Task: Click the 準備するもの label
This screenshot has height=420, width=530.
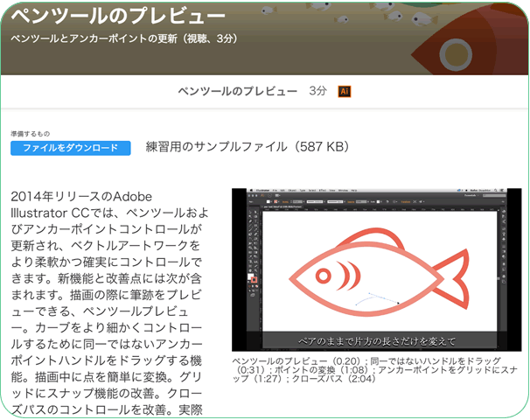Action: tap(30, 134)
